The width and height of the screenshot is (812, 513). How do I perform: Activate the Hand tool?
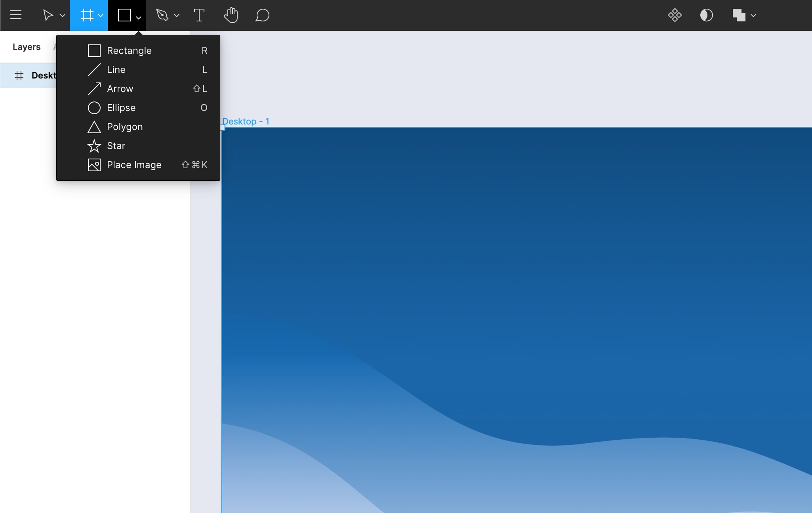pyautogui.click(x=231, y=15)
